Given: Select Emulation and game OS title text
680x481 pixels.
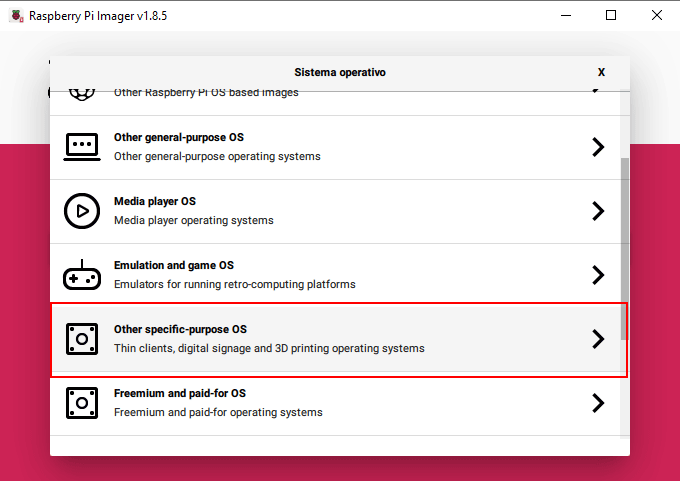Looking at the screenshot, I should click(174, 265).
